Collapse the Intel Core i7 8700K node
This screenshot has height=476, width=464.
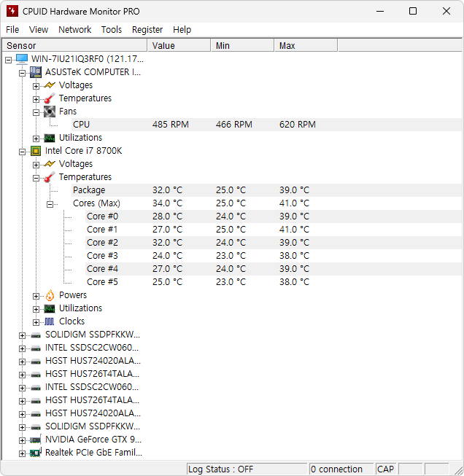[22, 152]
